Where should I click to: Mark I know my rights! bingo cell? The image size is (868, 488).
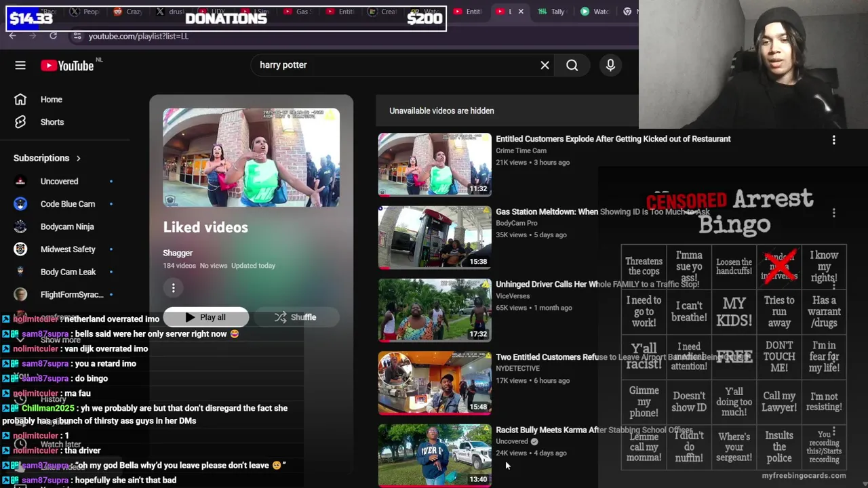(824, 266)
